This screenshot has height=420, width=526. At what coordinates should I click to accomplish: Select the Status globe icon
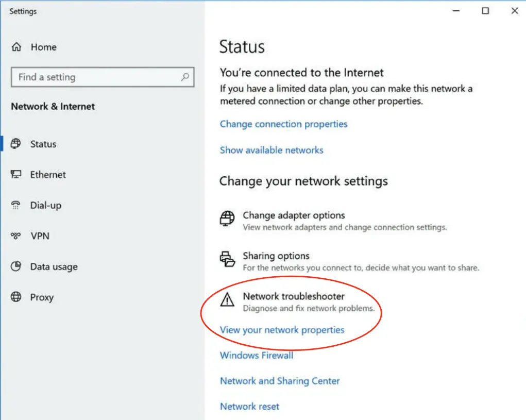pyautogui.click(x=16, y=144)
